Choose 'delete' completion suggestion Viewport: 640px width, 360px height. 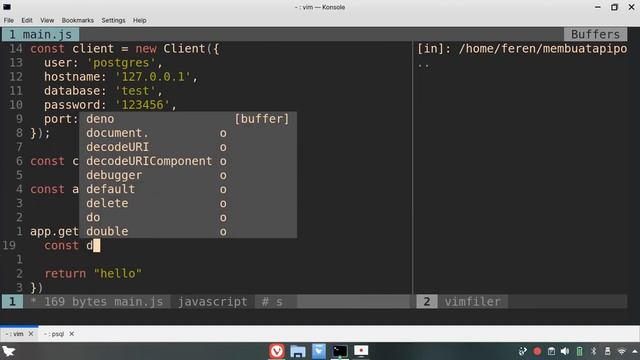(188, 203)
